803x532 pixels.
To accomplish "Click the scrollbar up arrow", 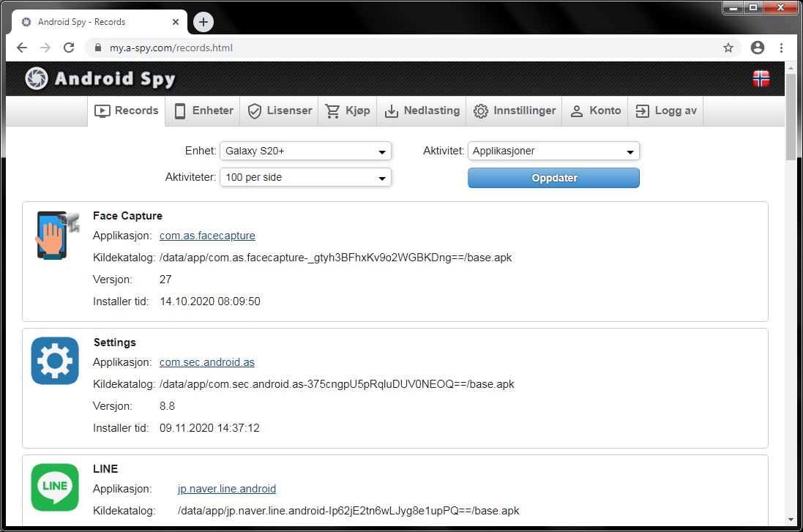I will coord(791,67).
